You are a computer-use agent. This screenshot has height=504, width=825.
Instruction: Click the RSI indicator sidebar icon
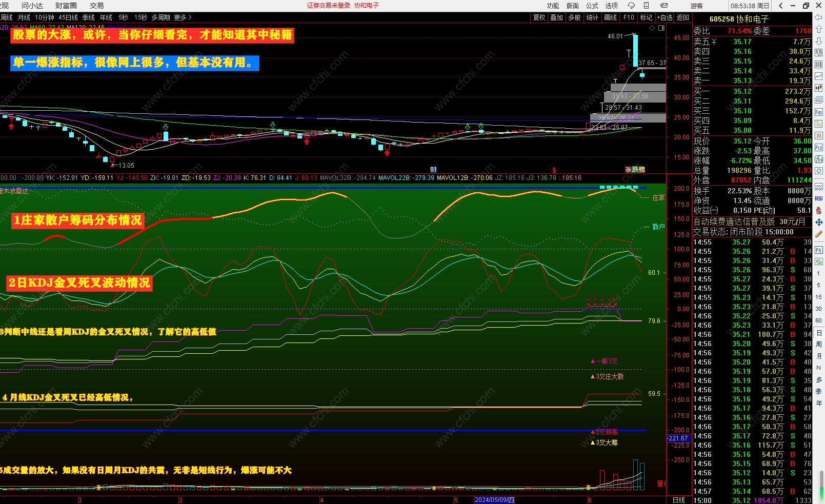[x=819, y=198]
